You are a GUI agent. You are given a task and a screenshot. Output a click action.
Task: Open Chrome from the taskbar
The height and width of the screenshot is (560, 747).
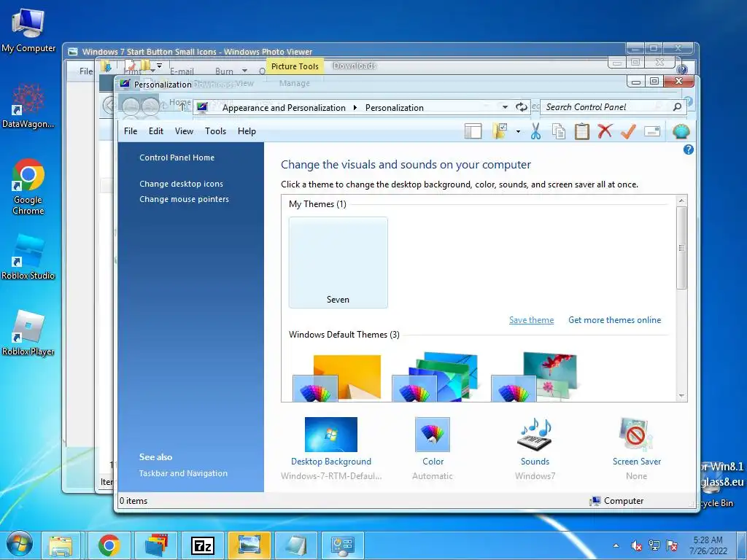(109, 545)
